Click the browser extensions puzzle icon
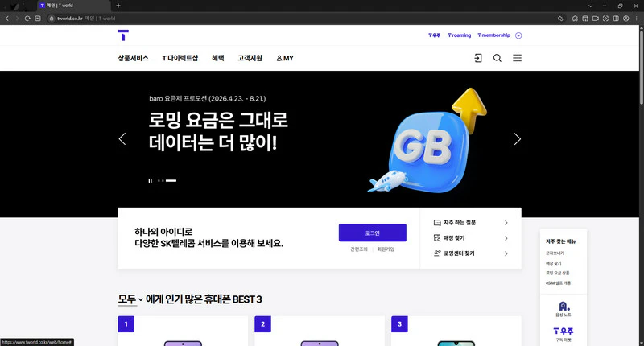644x346 pixels. coord(575,19)
